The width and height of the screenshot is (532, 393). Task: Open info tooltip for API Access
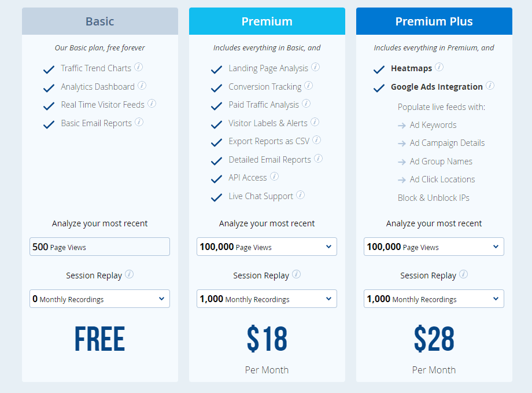coord(275,177)
